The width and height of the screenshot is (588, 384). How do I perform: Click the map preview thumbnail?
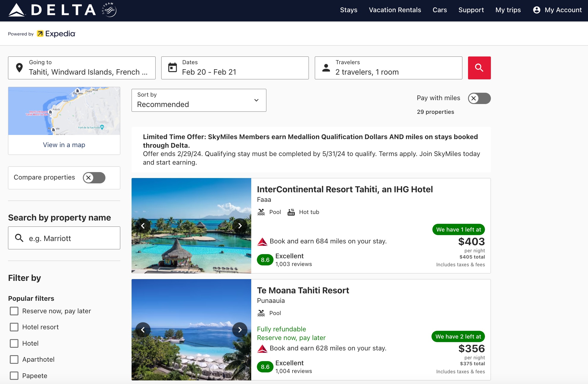pos(64,111)
